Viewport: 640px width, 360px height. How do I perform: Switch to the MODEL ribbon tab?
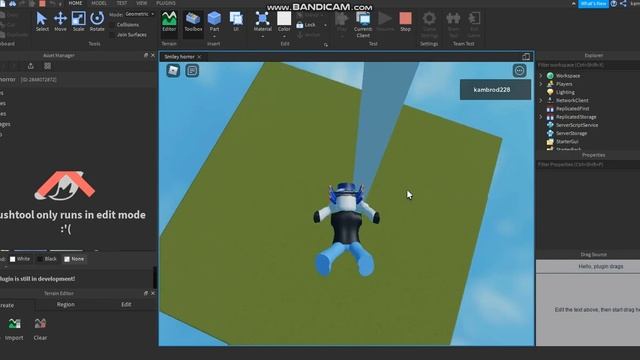tap(99, 3)
